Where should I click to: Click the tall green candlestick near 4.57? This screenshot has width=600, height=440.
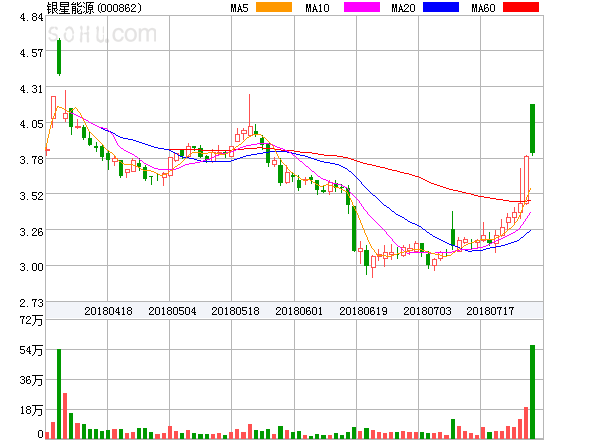(59, 57)
